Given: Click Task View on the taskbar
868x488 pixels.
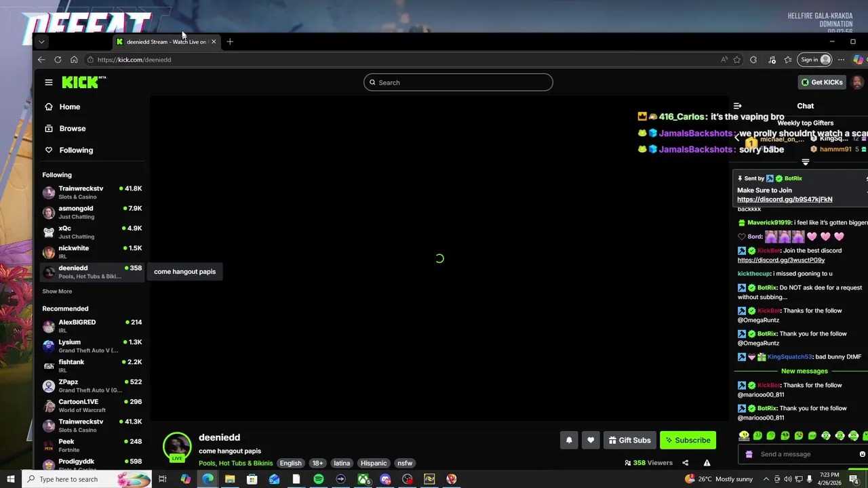Looking at the screenshot, I should [163, 479].
